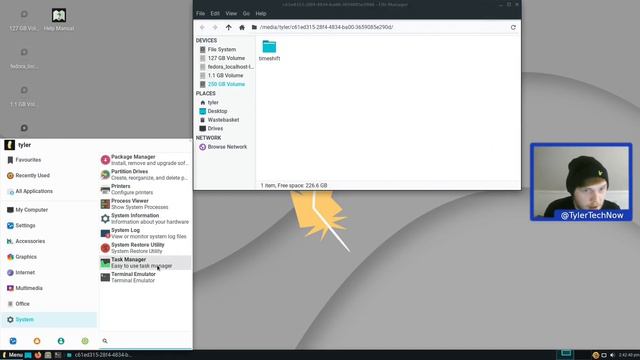Click the File Manager window taskbar button

pyautogui.click(x=99, y=355)
